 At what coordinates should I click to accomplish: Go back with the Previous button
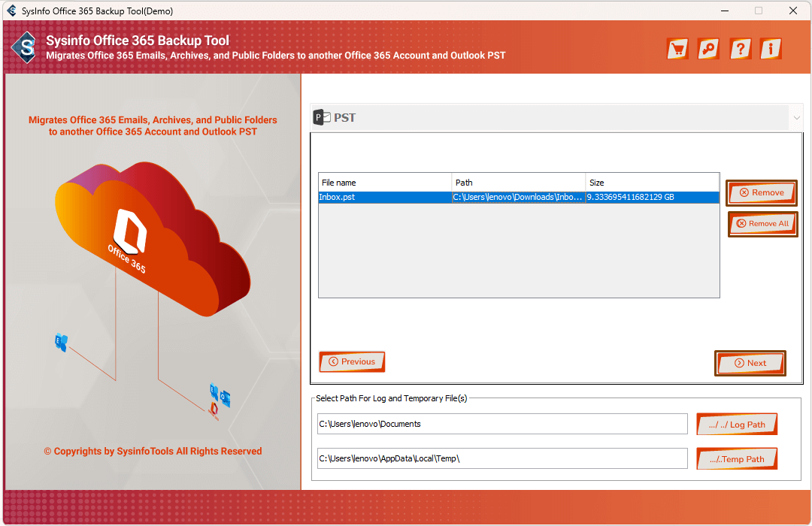point(352,361)
